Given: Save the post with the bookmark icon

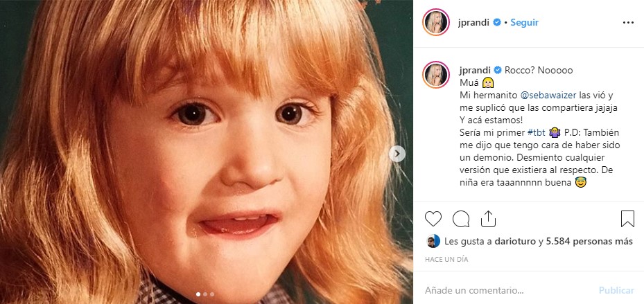Looking at the screenshot, I should [627, 220].
